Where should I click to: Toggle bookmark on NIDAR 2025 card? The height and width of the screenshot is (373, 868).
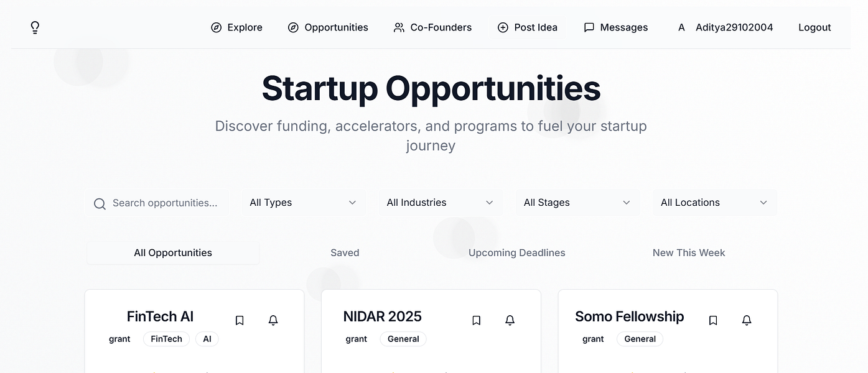point(477,320)
